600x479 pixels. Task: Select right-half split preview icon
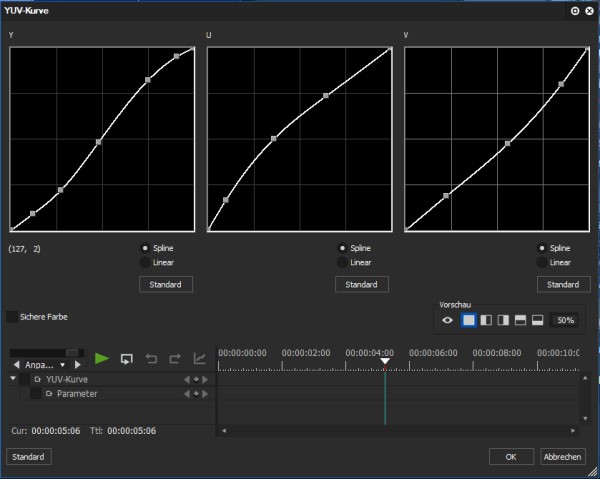(503, 320)
